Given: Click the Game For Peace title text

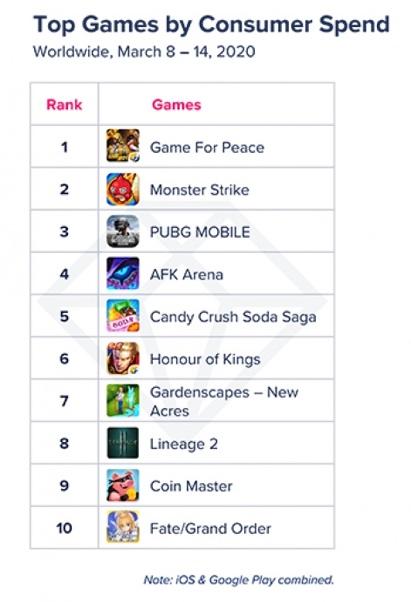Looking at the screenshot, I should (x=207, y=147).
